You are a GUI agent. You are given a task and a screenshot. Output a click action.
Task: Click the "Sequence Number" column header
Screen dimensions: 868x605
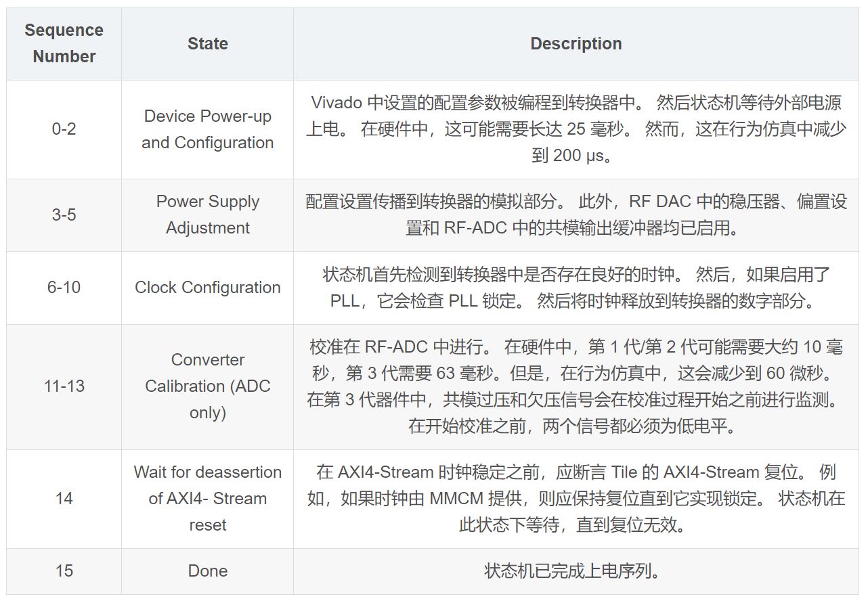(64, 44)
